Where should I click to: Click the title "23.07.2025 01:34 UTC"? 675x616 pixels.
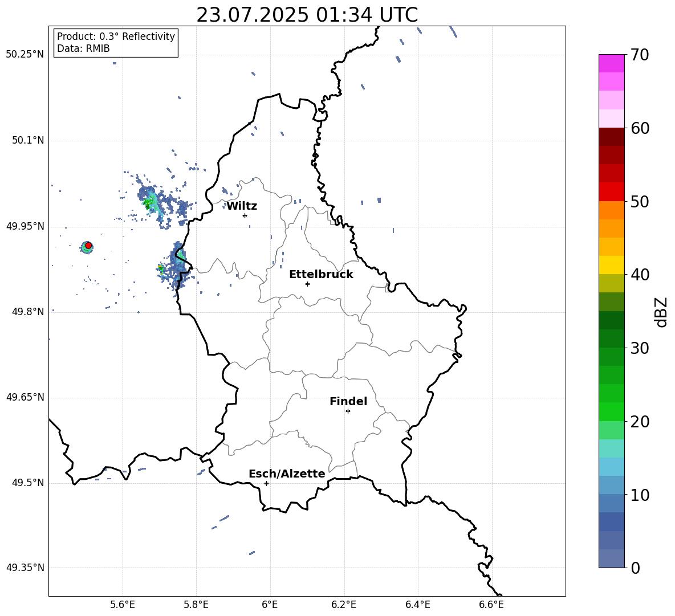[x=307, y=15]
